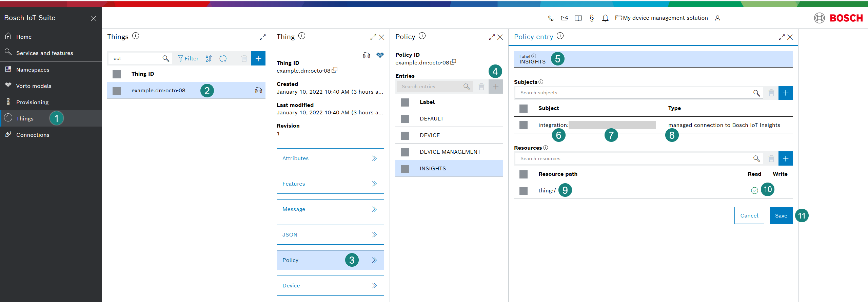Check the DEVICE entry checkbox
This screenshot has height=302, width=868.
(x=405, y=136)
